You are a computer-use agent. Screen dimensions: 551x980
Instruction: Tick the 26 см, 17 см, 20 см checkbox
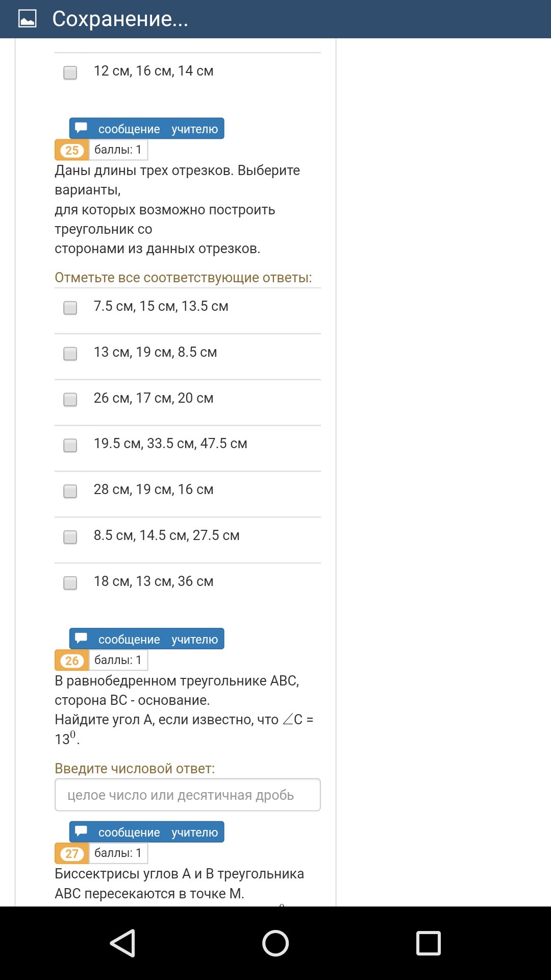coord(70,399)
